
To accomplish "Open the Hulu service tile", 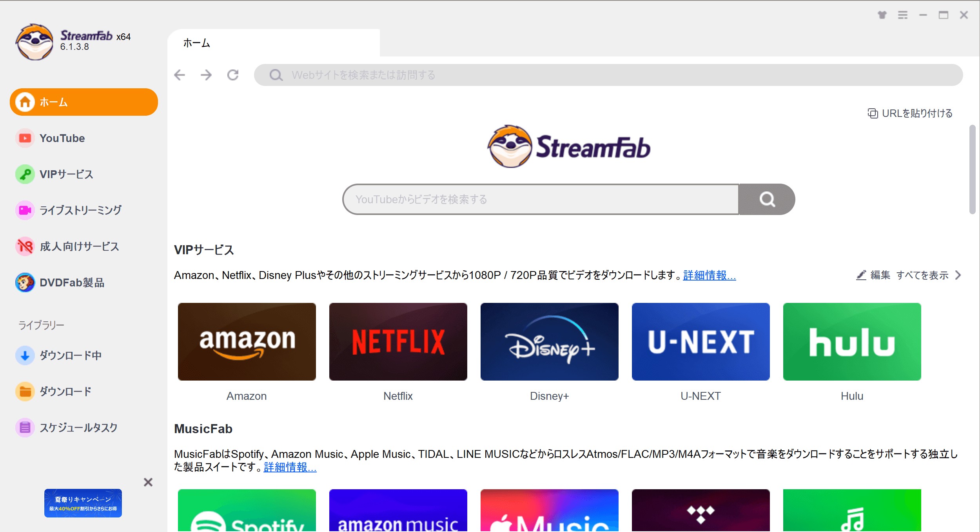I will 852,342.
